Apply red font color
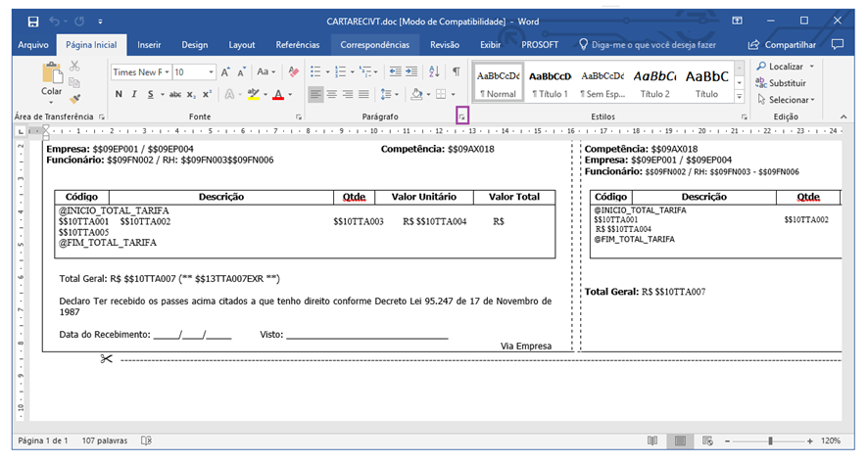 click(x=278, y=94)
